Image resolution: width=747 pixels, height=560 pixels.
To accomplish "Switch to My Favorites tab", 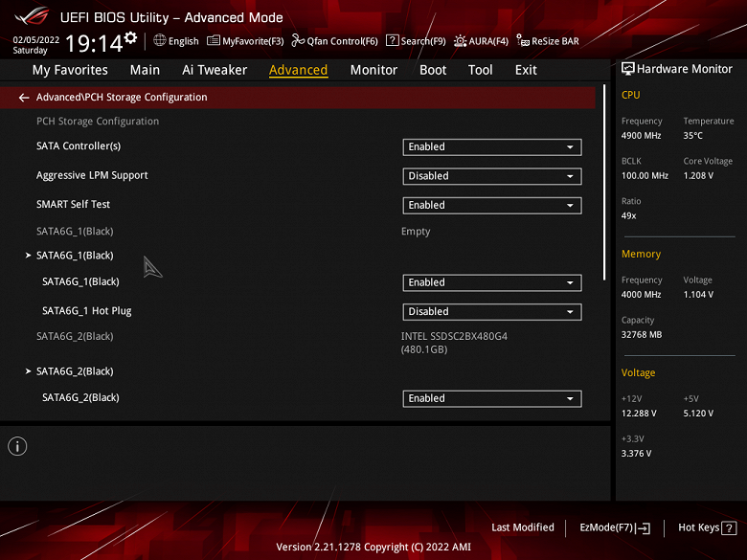I will click(70, 70).
